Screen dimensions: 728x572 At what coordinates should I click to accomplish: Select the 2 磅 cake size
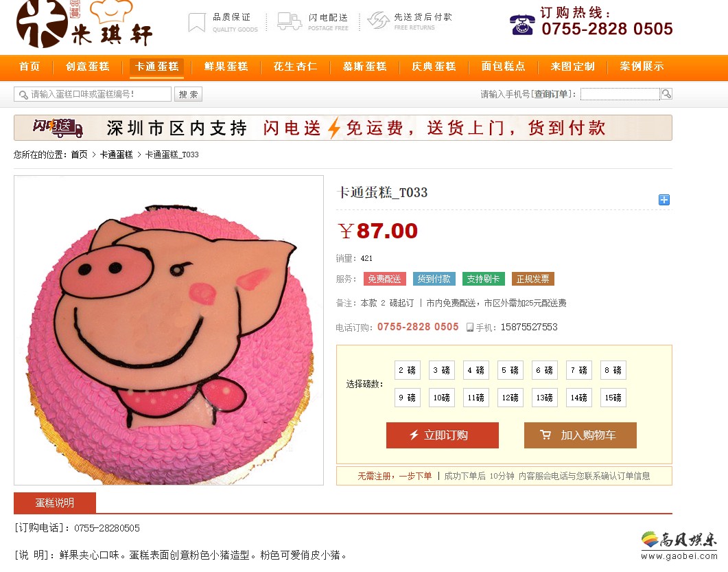(x=407, y=370)
